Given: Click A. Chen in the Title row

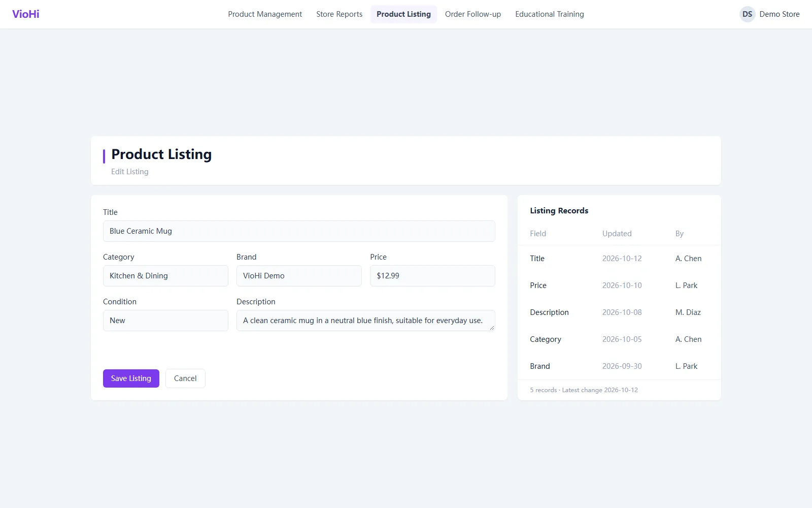Looking at the screenshot, I should [x=688, y=259].
